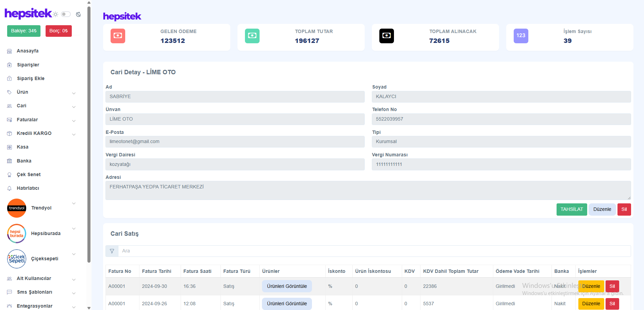Click the purple 123 İşlem Sayısı icon
The width and height of the screenshot is (644, 310).
click(x=521, y=36)
